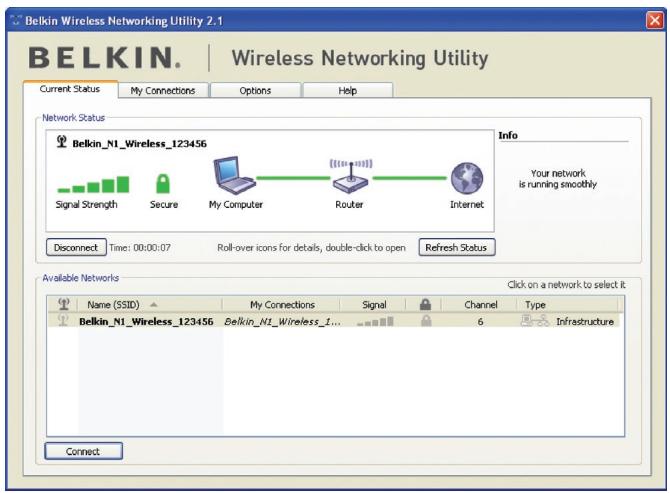Select the Belkin_N1_Wireless_123456 row in Available Networks
670x493 pixels.
point(333,321)
